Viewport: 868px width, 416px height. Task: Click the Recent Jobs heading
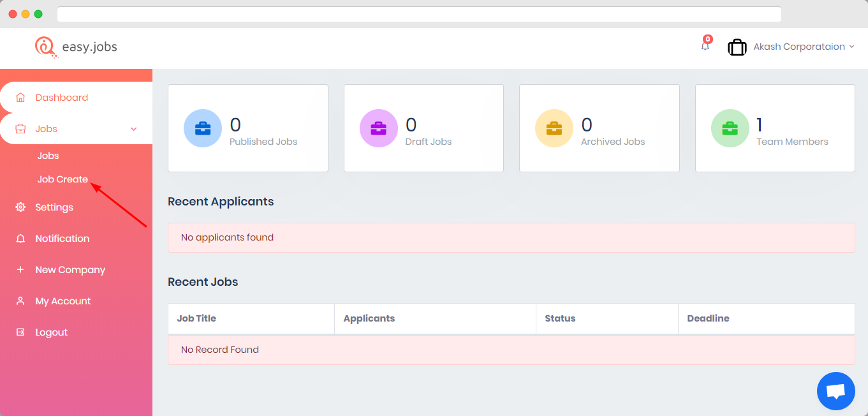[x=203, y=282]
